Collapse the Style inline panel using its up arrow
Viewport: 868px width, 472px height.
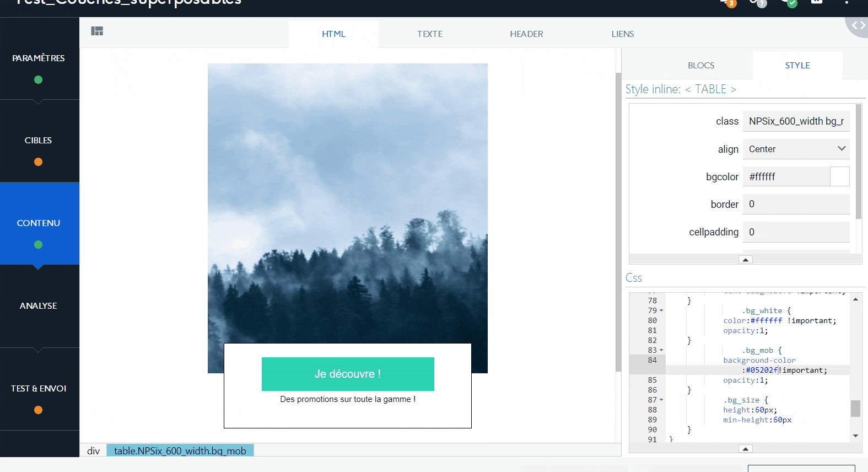(x=745, y=260)
